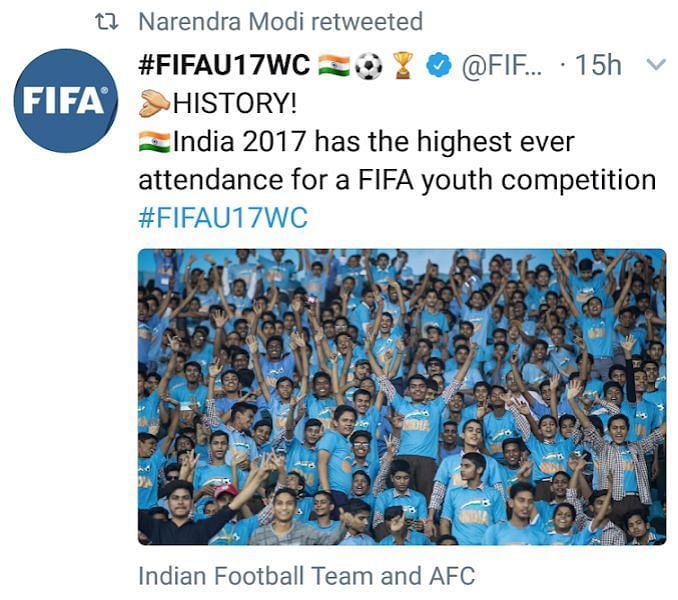Click the retweet icon above the tweet

107,21
